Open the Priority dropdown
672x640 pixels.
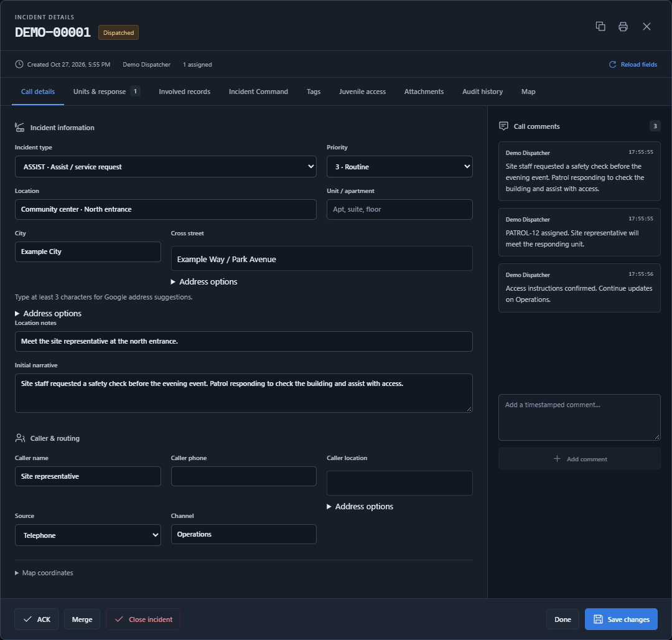pos(399,166)
